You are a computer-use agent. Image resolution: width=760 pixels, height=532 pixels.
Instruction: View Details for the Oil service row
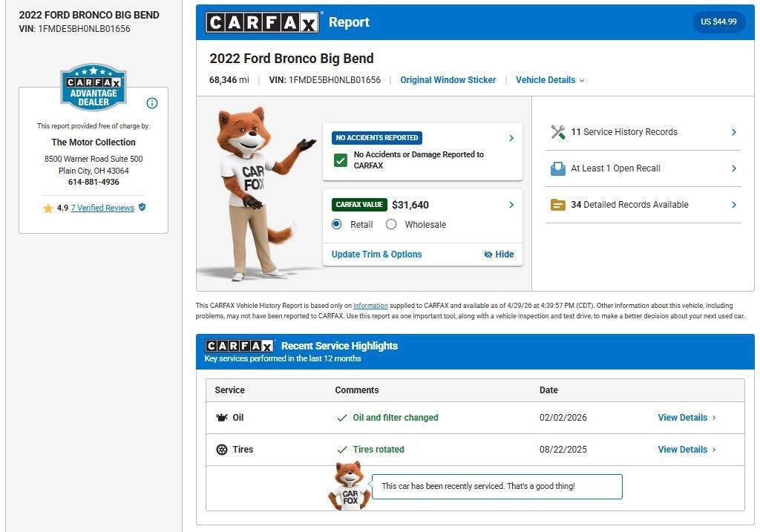687,418
